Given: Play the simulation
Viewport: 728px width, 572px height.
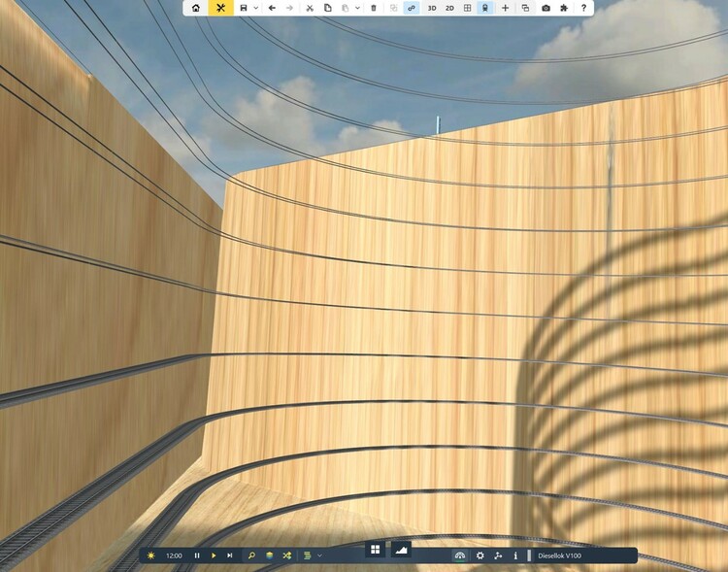Looking at the screenshot, I should (x=214, y=555).
